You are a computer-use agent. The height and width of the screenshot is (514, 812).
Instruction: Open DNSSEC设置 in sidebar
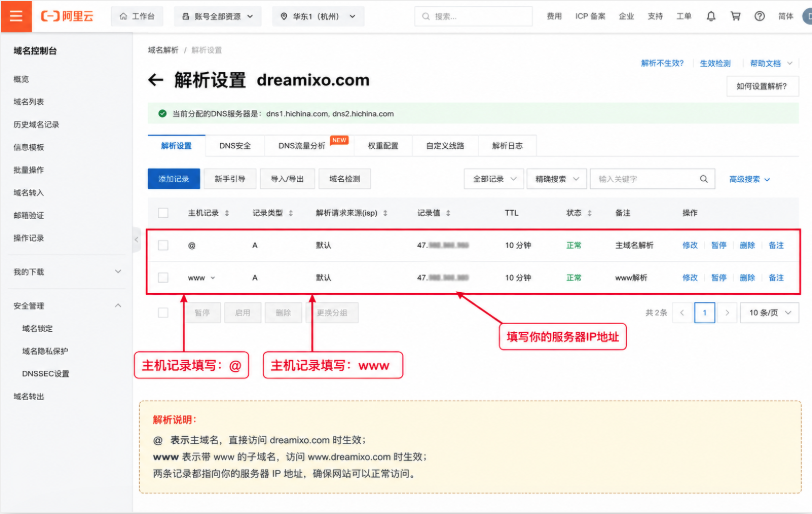coord(46,374)
